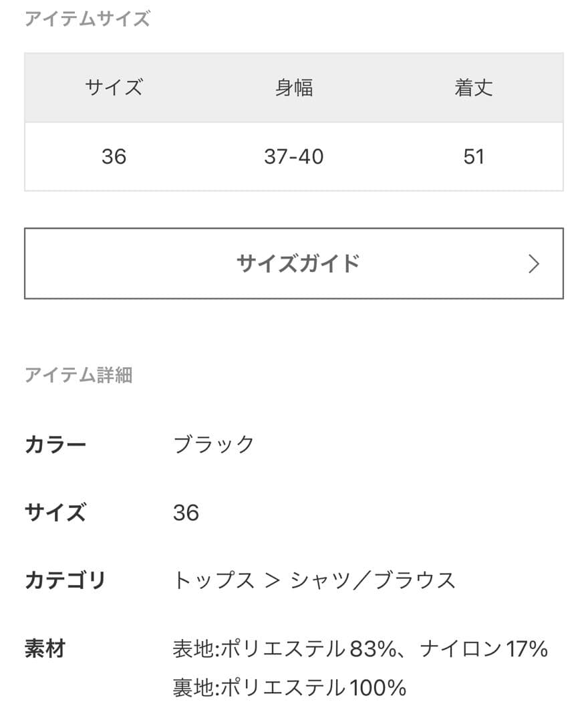
Task: Click the 素材 label
Action: click(x=45, y=648)
